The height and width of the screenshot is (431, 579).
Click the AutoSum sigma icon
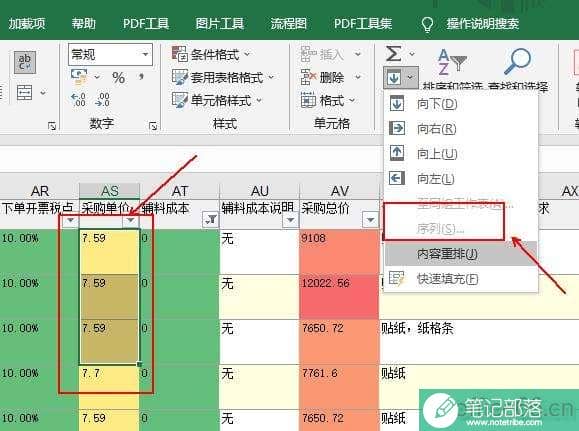point(394,54)
